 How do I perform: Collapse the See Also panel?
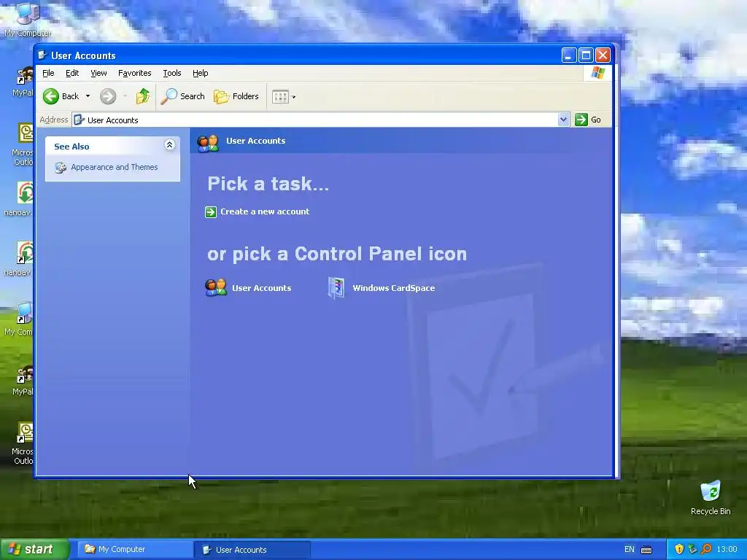click(x=169, y=145)
